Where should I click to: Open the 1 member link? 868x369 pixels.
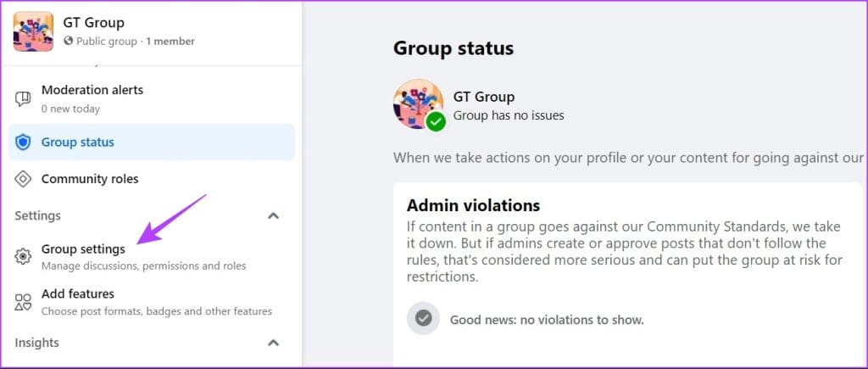[170, 41]
